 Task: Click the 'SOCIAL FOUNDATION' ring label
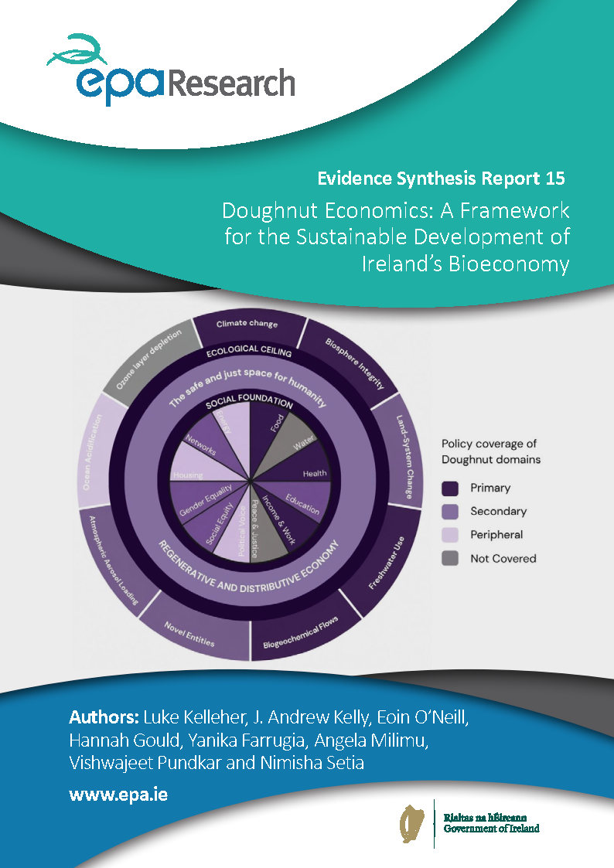[x=248, y=401]
